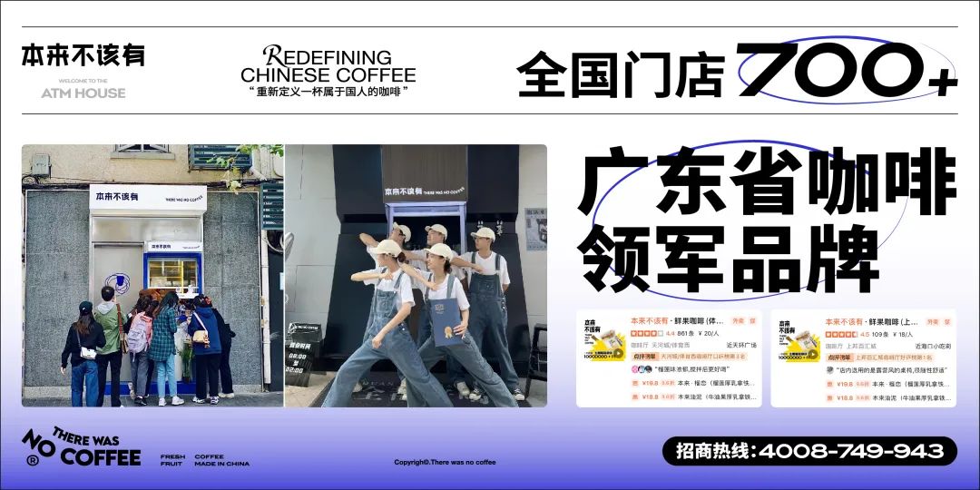
Task: Click the FRESH FRUIT footer text
Action: [x=172, y=460]
